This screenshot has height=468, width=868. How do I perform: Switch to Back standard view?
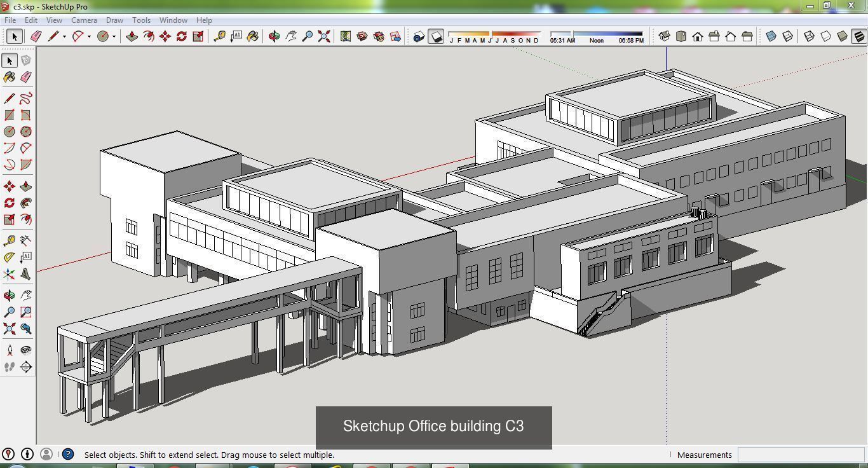click(731, 36)
